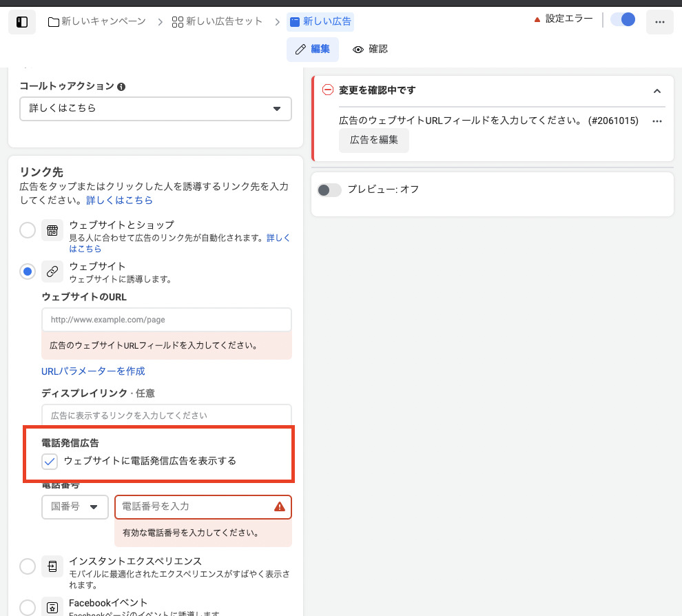Select the ウェブサイトとショップ radio option
682x616 pixels.
(28, 230)
